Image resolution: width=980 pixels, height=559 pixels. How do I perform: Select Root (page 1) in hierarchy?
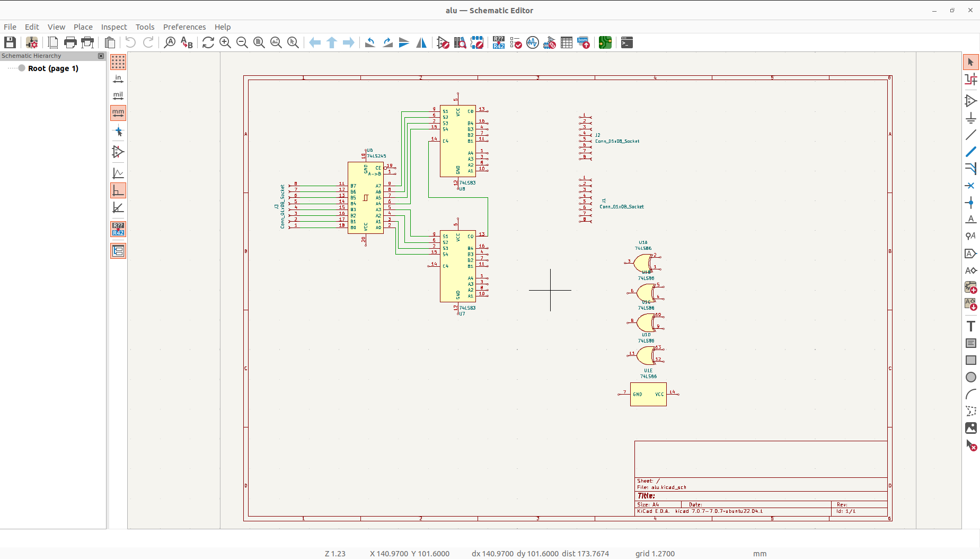point(53,68)
